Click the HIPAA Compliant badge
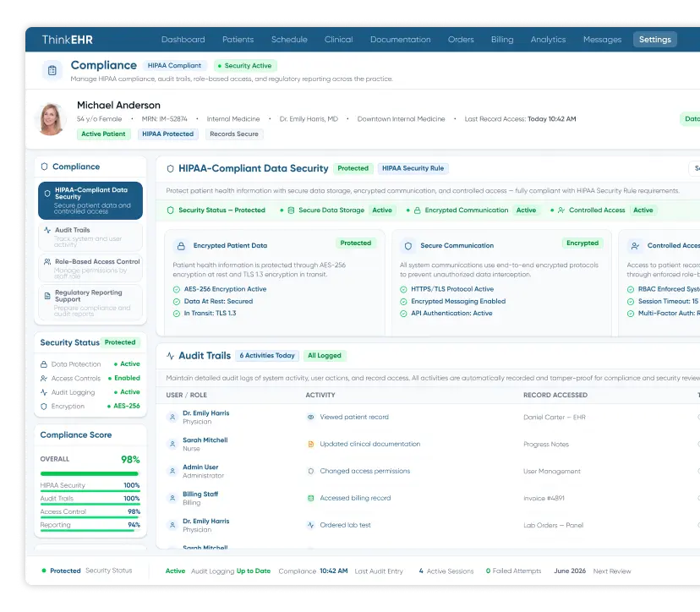 [174, 66]
